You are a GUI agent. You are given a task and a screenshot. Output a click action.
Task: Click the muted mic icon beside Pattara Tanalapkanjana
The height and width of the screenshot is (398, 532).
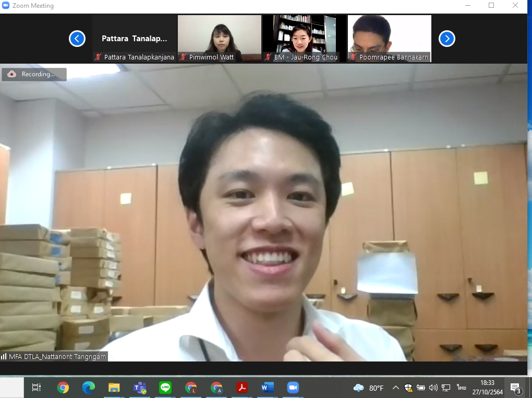coord(98,57)
